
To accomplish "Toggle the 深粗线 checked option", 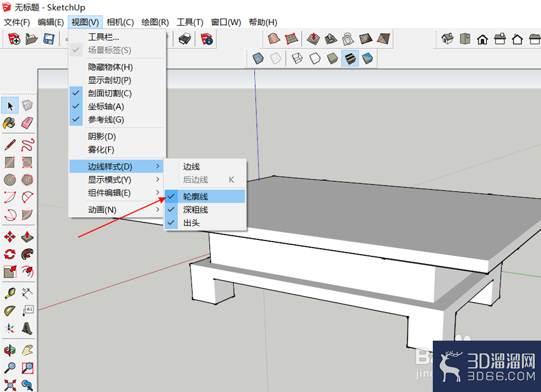I will click(x=205, y=210).
